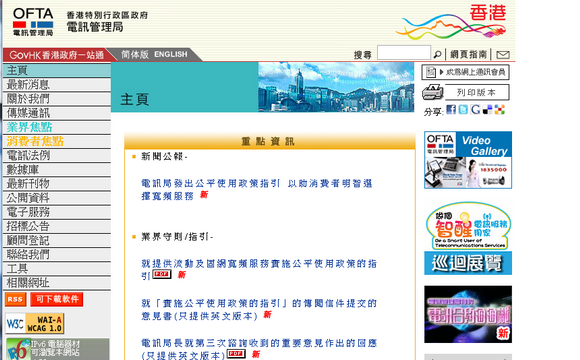The height and width of the screenshot is (360, 580).
Task: Open 最新刊物 menu item
Action: click(x=57, y=184)
